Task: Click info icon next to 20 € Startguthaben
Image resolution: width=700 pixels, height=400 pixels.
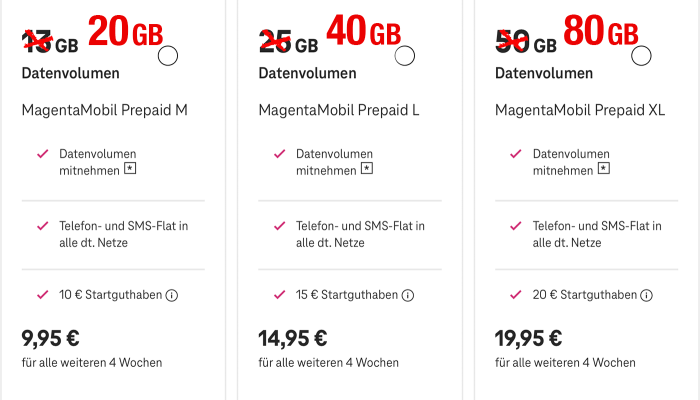Action: 646,295
